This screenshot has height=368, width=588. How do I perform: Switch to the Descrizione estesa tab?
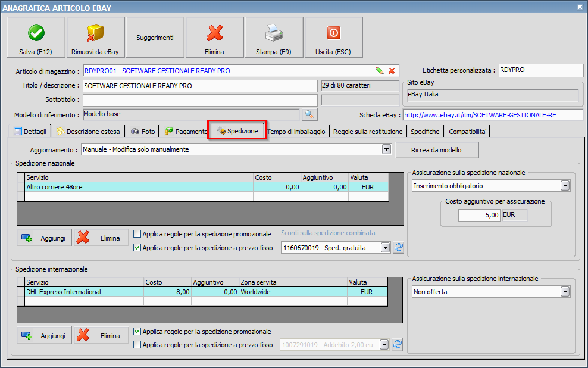click(89, 131)
